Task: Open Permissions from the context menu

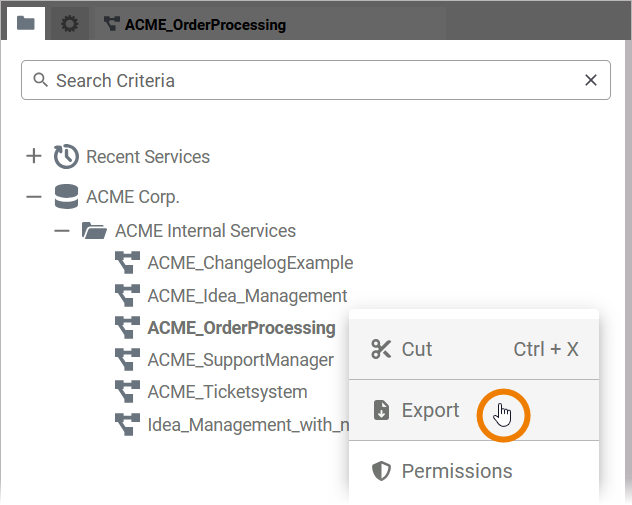Action: click(456, 471)
